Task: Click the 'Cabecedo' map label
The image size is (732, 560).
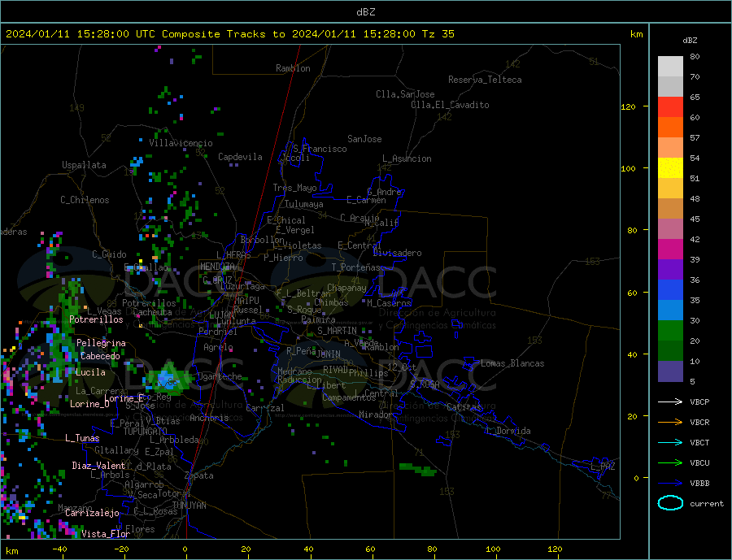Action: point(100,356)
